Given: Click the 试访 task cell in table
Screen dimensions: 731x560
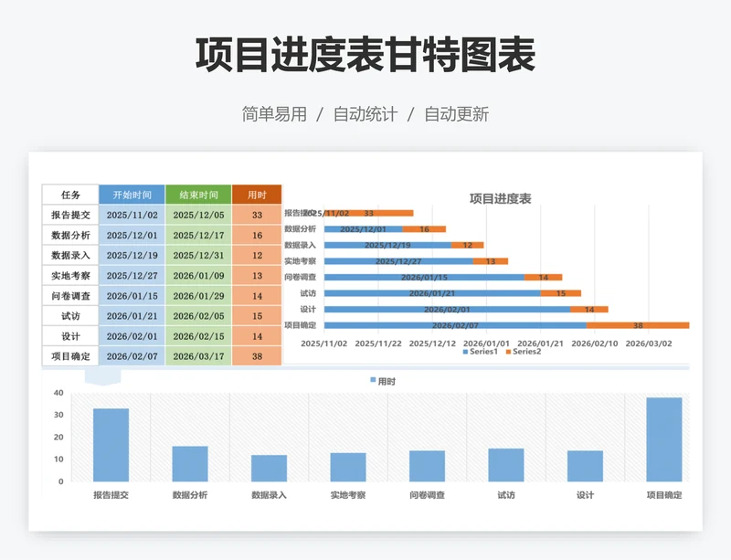Looking at the screenshot, I should (70, 316).
